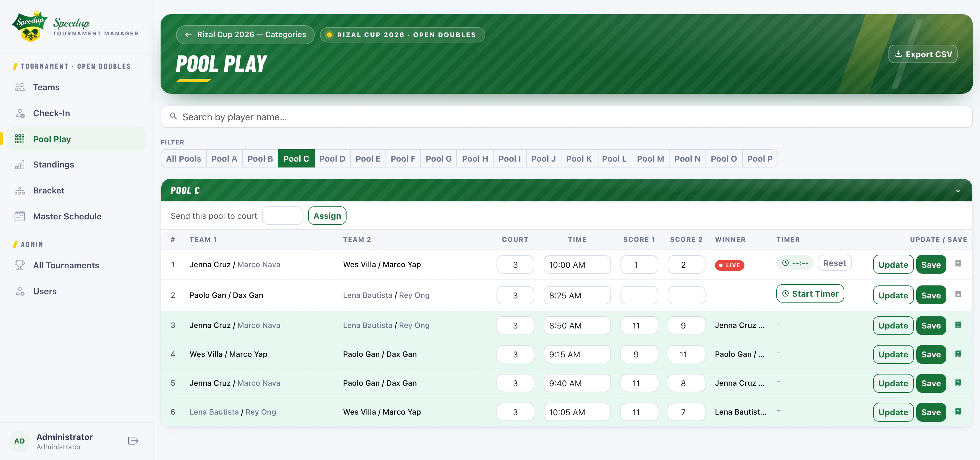This screenshot has height=460, width=980.
Task: Filter matches by Pool A
Action: pos(224,159)
